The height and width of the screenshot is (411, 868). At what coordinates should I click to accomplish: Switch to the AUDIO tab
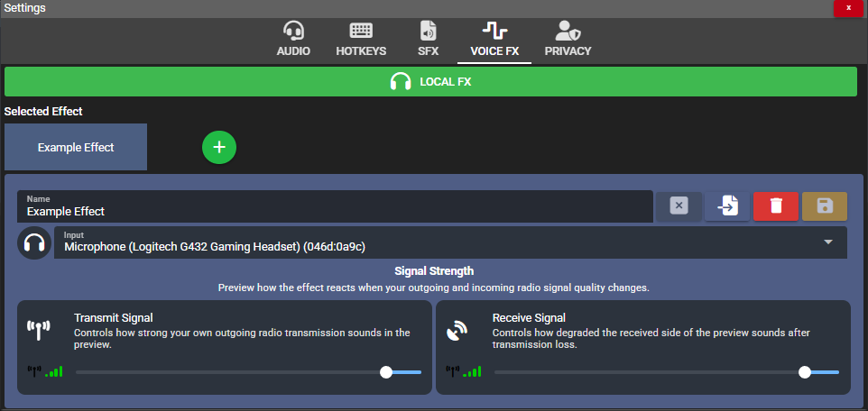pos(293,40)
